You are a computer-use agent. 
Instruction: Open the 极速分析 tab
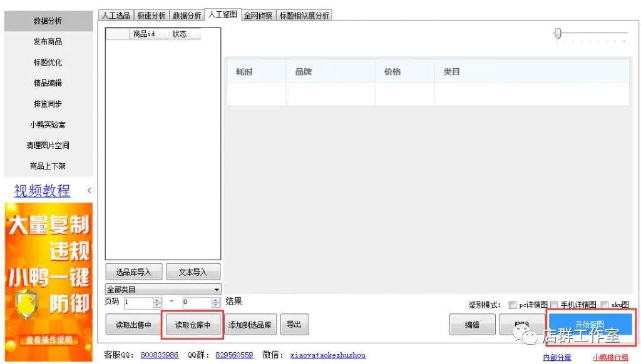click(x=150, y=16)
